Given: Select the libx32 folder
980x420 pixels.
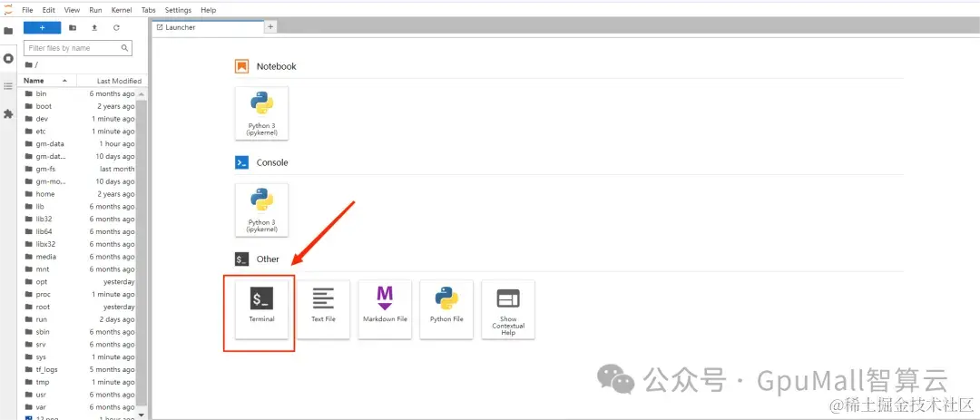Looking at the screenshot, I should tap(79, 244).
